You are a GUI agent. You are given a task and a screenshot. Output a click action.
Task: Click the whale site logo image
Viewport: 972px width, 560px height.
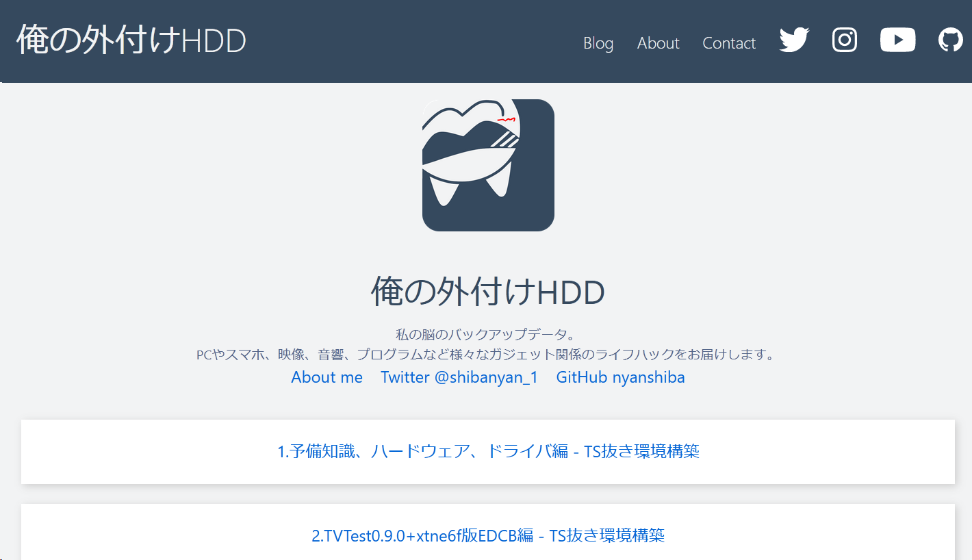tap(487, 165)
